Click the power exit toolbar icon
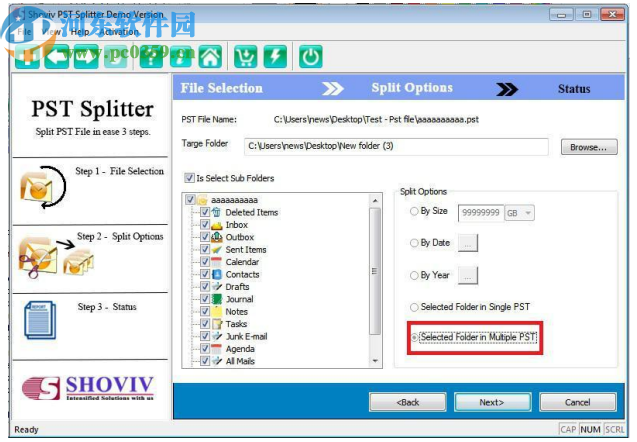The height and width of the screenshot is (442, 637). click(311, 56)
